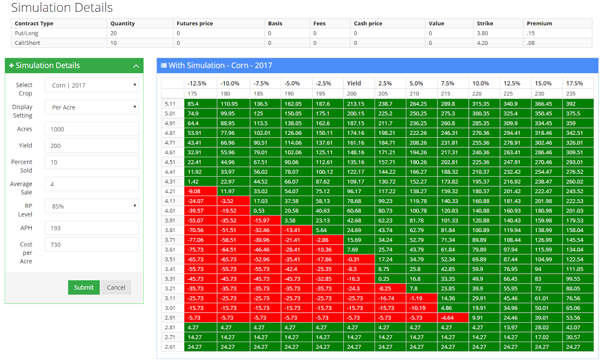Collapse the Simulation Details panel chevron
Viewport: 603px width, 364px height.
(x=136, y=66)
